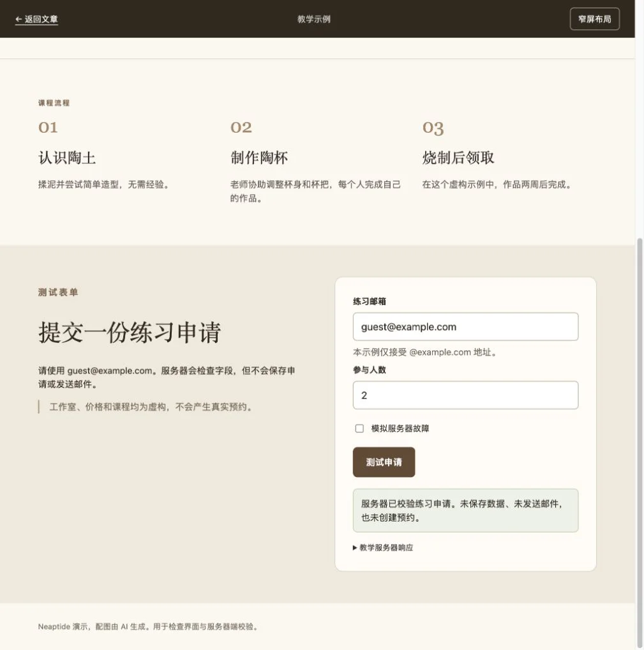Click the step number 02
Viewport: 644px width, 650px height.
(241, 127)
